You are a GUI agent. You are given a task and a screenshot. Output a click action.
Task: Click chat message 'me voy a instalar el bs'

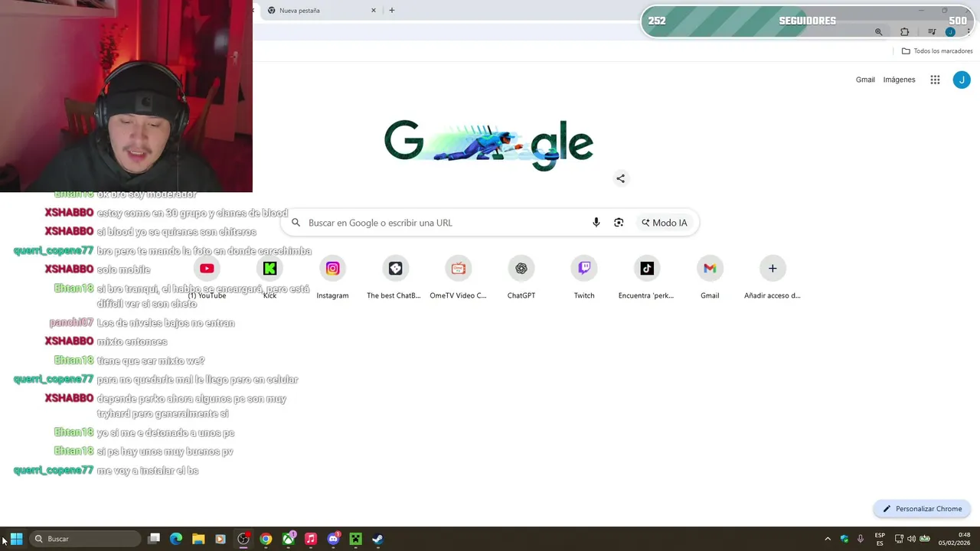(148, 471)
